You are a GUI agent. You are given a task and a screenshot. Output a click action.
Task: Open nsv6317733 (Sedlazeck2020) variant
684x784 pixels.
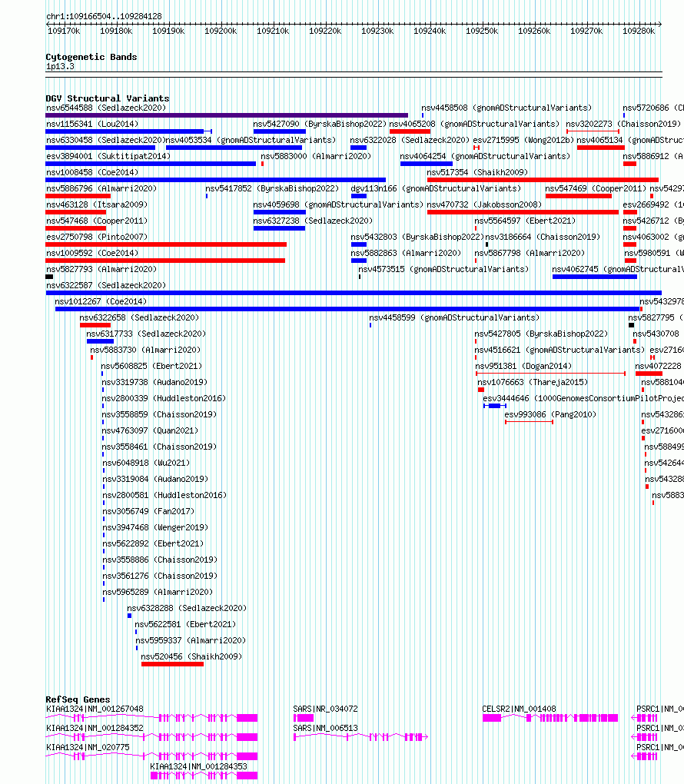coord(146,334)
